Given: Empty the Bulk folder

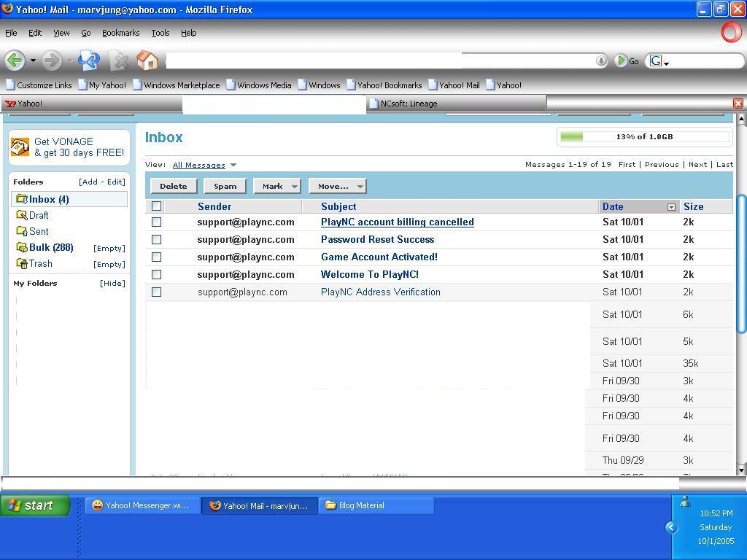Looking at the screenshot, I should (109, 248).
